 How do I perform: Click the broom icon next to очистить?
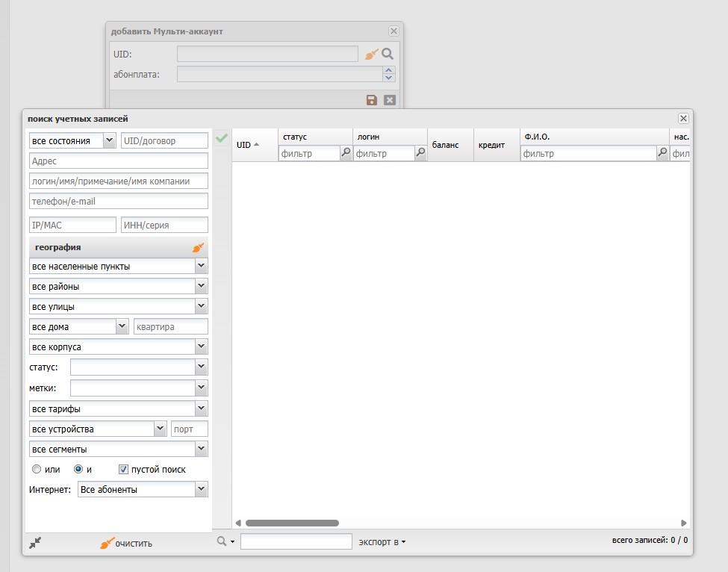(106, 543)
